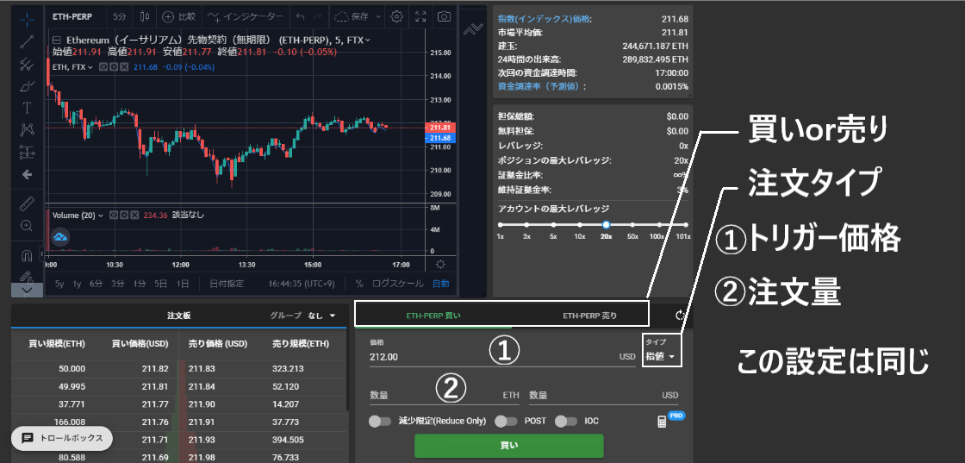Set account max leverage slider to 5x

pos(553,225)
